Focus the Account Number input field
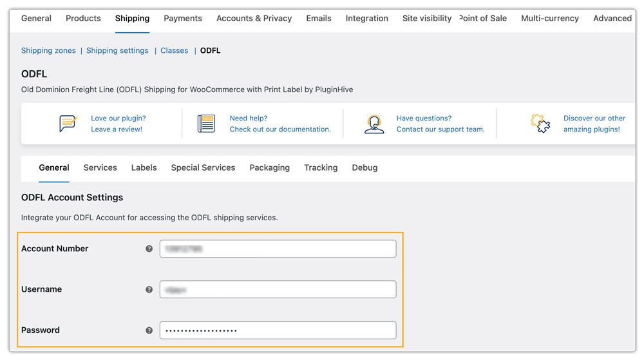Viewport: 644px width, 360px height. pos(278,249)
